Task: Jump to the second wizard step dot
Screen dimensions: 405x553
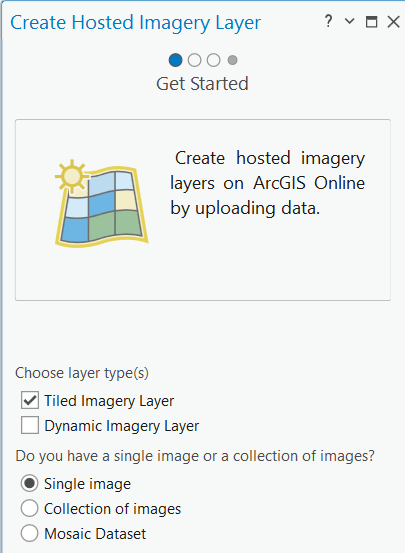Action: (194, 60)
